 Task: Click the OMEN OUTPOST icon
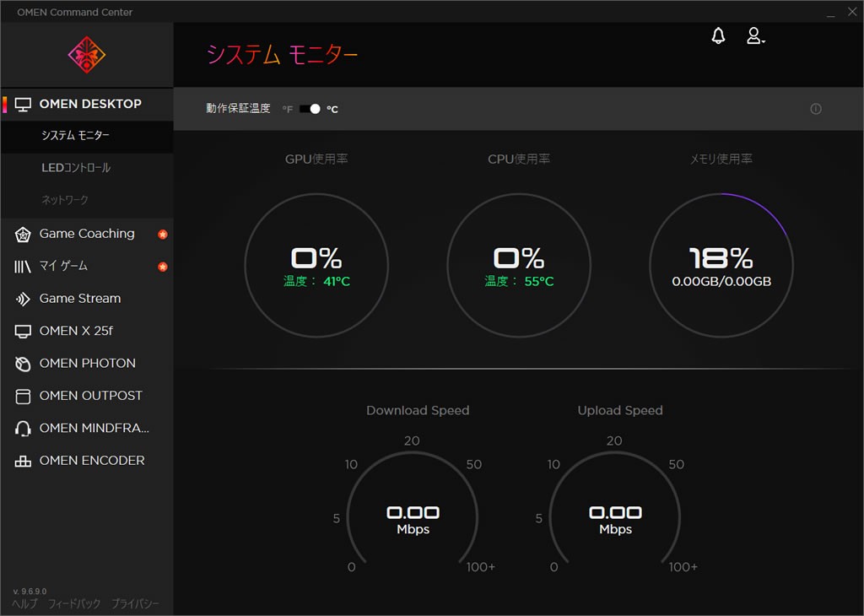(x=23, y=396)
